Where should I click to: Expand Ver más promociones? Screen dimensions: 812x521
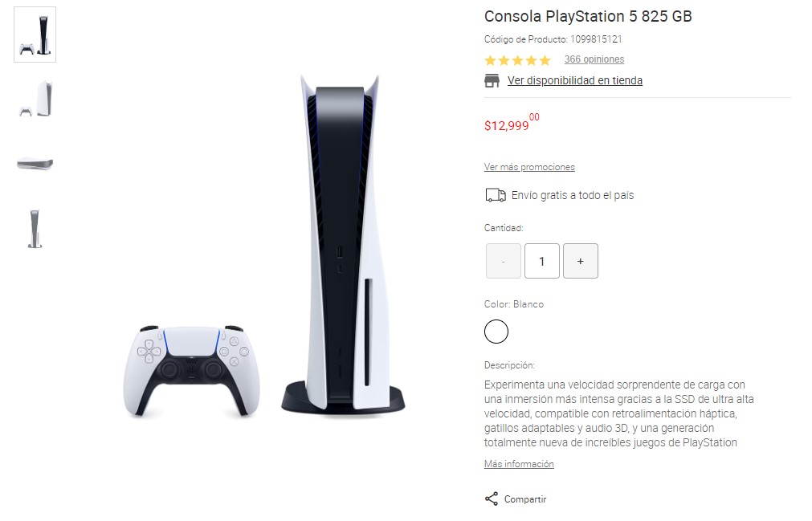(529, 167)
